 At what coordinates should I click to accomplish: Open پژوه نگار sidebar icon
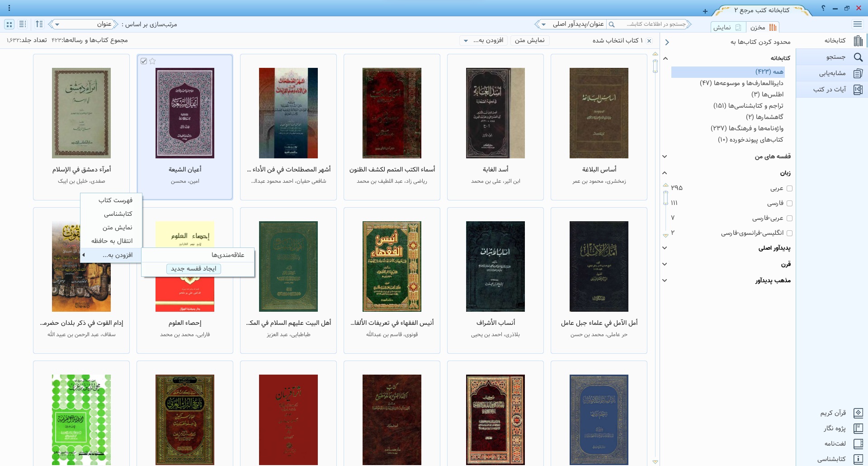click(858, 428)
